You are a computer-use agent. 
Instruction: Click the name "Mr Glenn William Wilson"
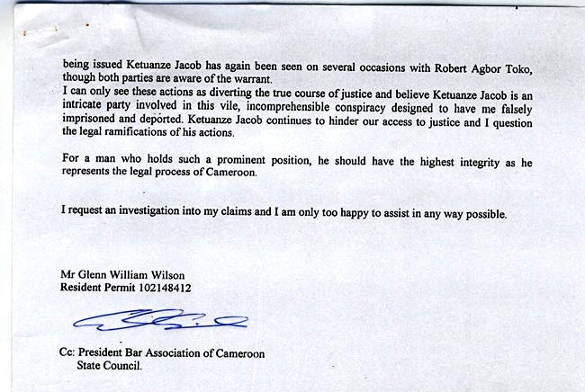pos(121,275)
